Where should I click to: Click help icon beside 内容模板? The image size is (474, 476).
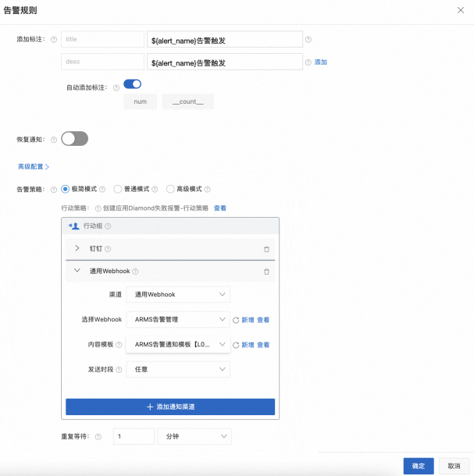coord(119,345)
